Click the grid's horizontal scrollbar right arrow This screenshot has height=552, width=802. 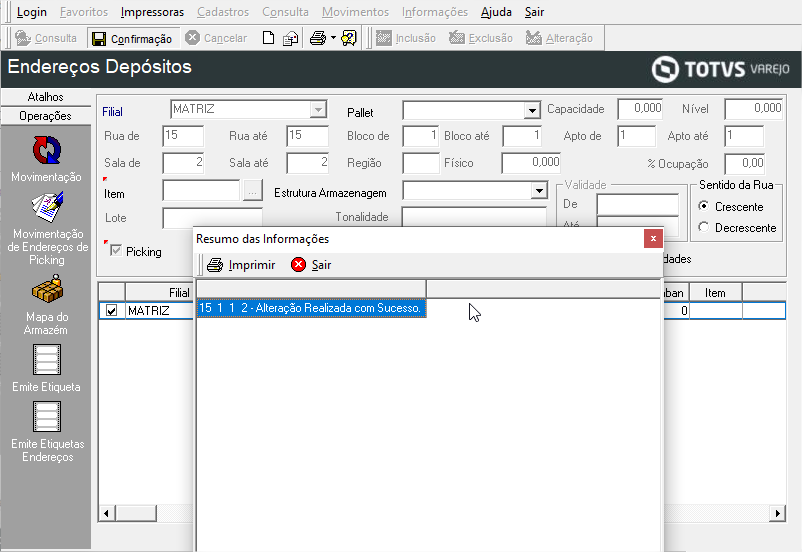pos(777,513)
